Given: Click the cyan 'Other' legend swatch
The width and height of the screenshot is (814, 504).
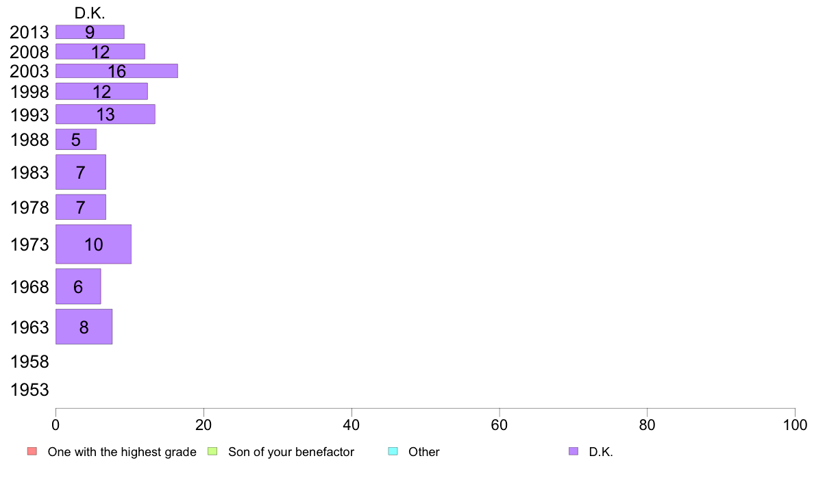Looking at the screenshot, I should tap(393, 451).
